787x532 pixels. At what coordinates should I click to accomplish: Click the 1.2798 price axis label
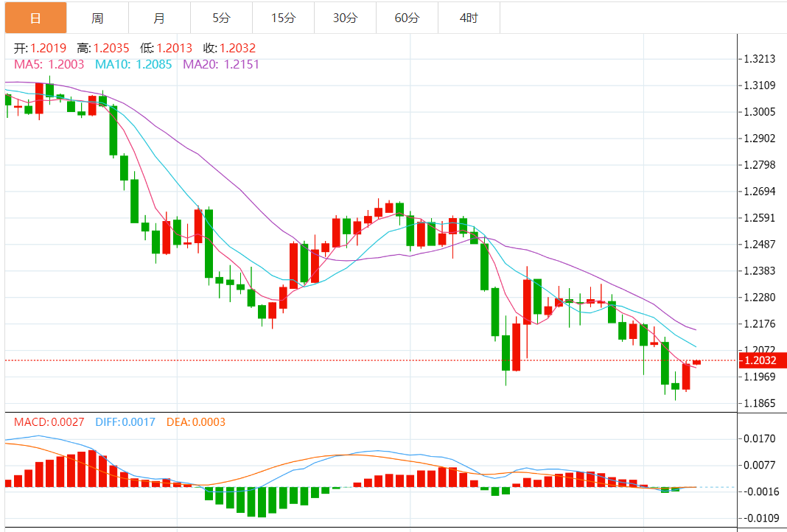point(760,164)
